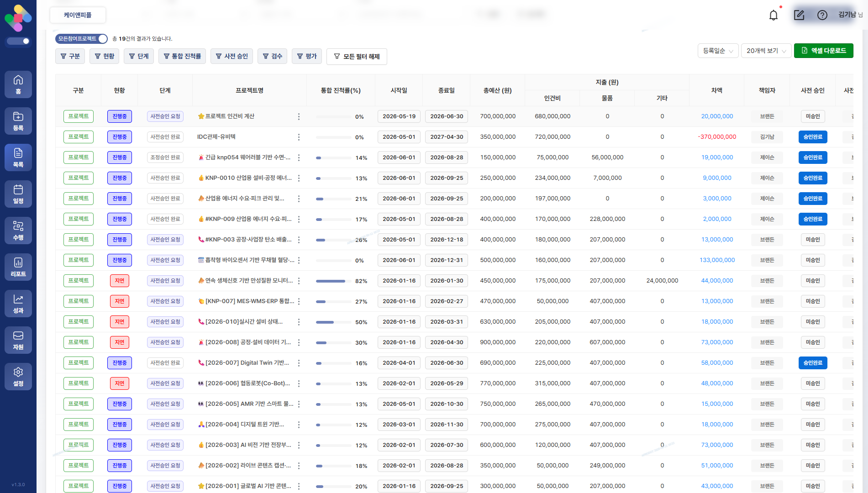The height and width of the screenshot is (493, 868).
Task: Click the 책임자 column header
Action: point(767,90)
